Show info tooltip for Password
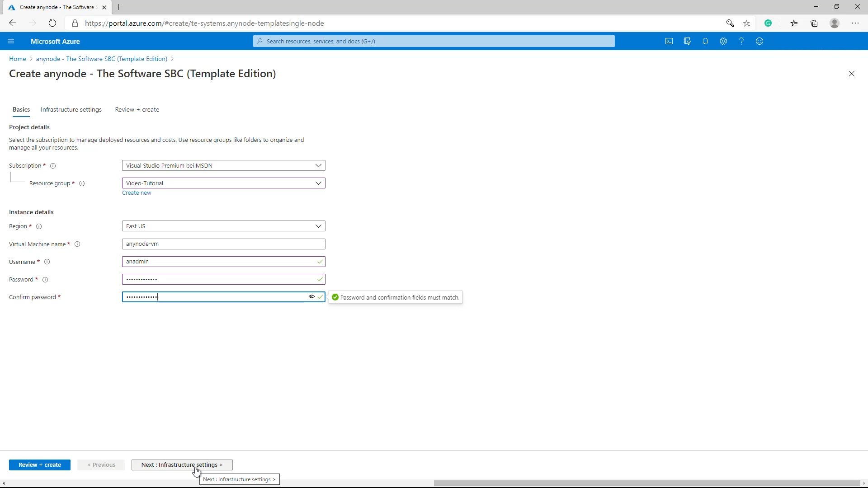The height and width of the screenshot is (488, 868). 45,280
